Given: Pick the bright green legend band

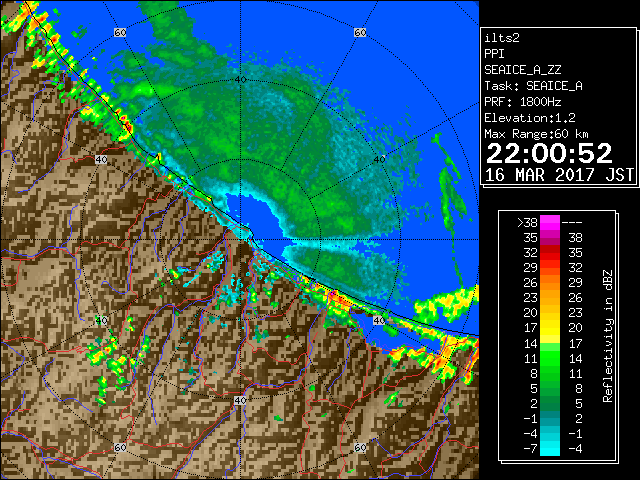Looking at the screenshot, I should coord(550,358).
